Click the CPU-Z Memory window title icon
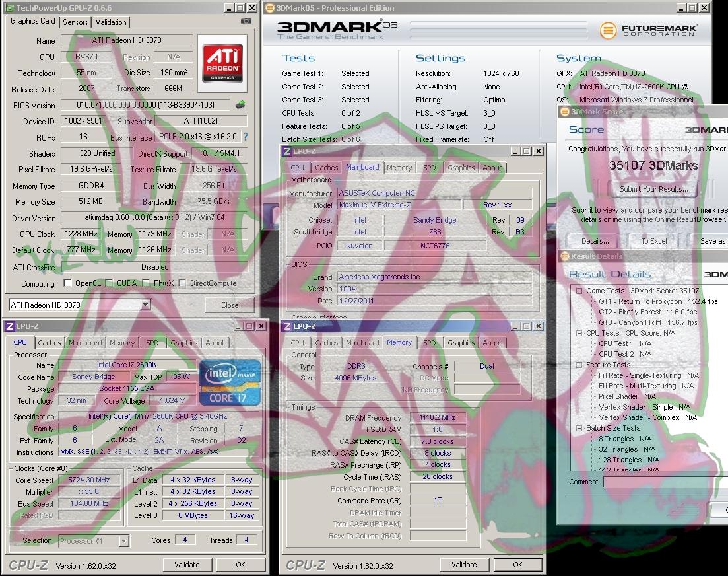Viewport: 728px width, 576px height. 287,326
